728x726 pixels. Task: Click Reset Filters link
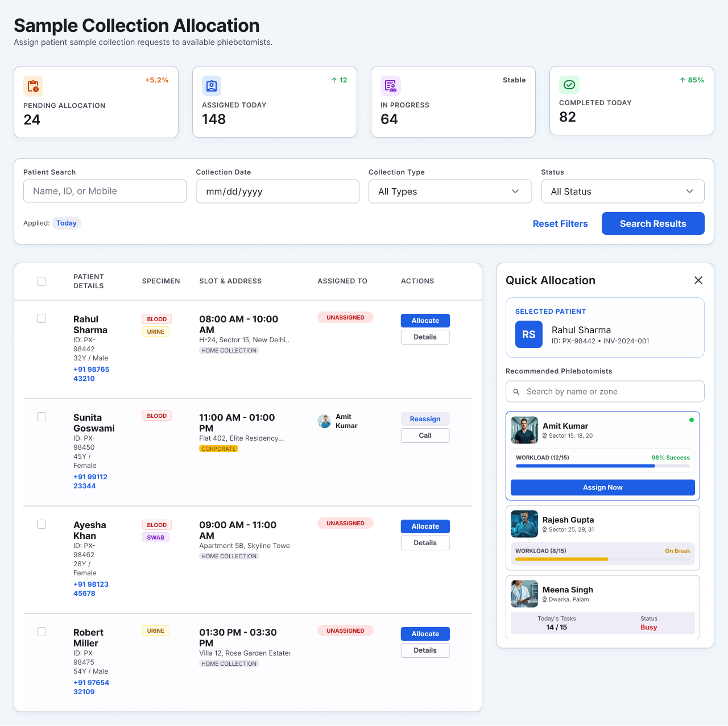560,223
